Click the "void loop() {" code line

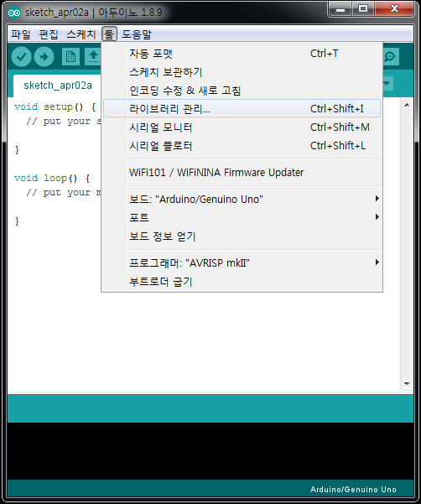pyautogui.click(x=52, y=178)
